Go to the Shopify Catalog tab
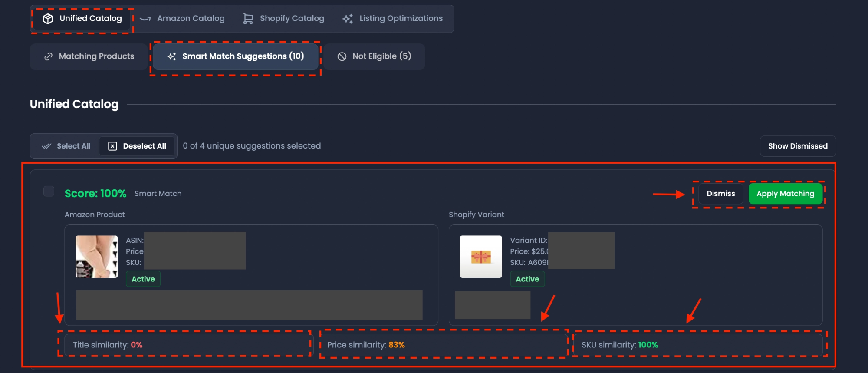This screenshot has width=868, height=373. click(283, 19)
